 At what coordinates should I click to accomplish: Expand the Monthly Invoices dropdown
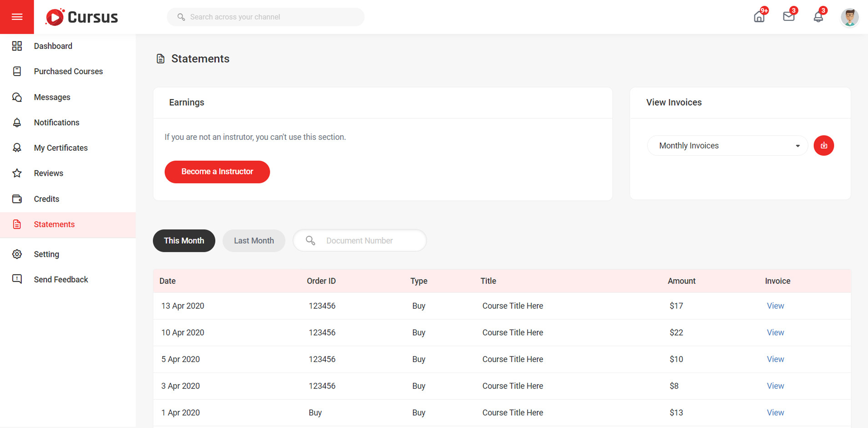pyautogui.click(x=727, y=146)
